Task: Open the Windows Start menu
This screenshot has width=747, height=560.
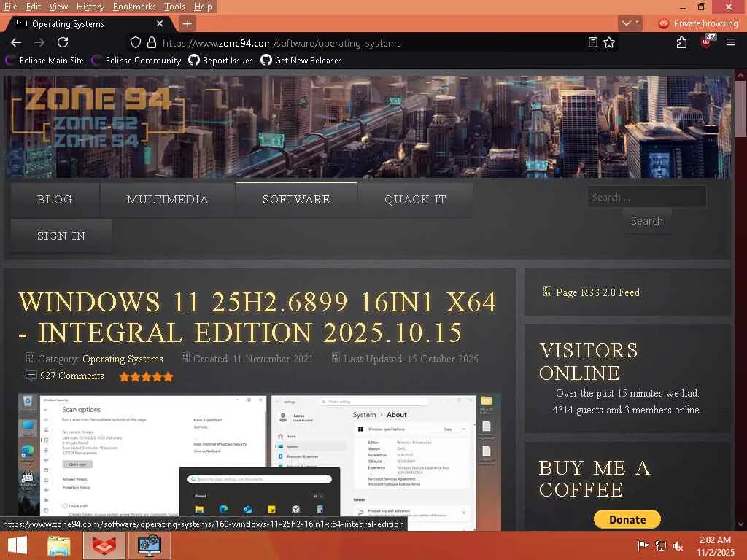Action: [18, 545]
